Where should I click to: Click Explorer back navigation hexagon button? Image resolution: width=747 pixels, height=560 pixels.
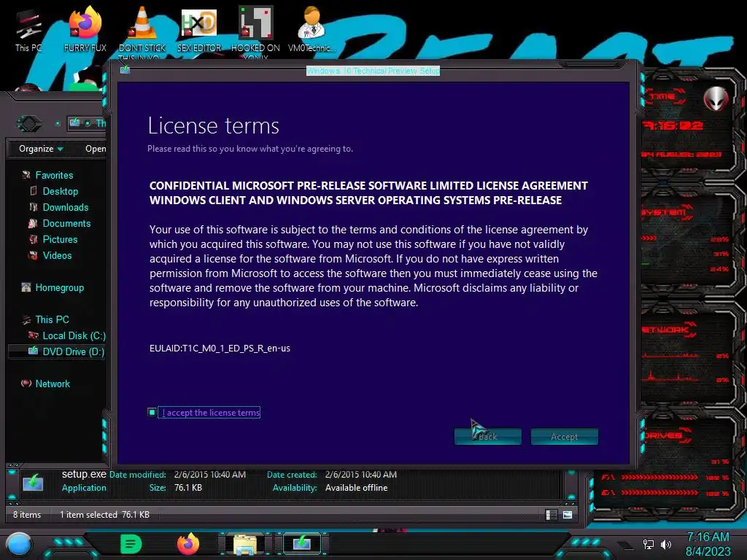[x=29, y=124]
